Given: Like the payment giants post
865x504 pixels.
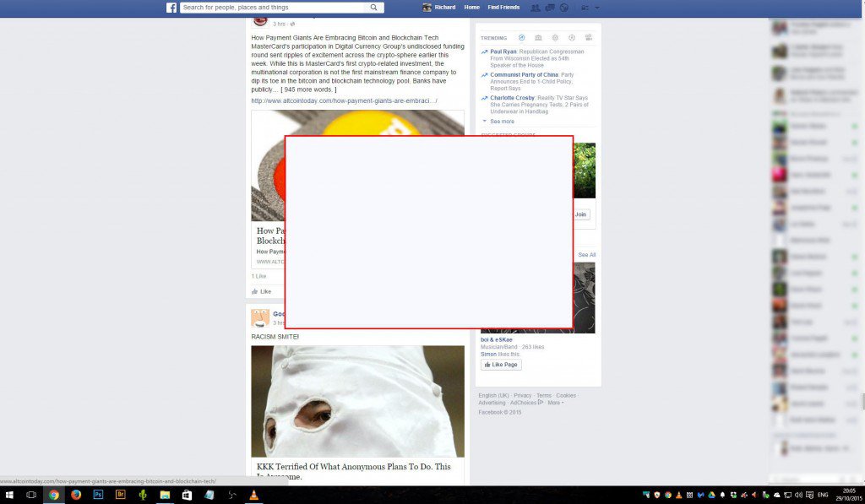Looking at the screenshot, I should click(262, 291).
